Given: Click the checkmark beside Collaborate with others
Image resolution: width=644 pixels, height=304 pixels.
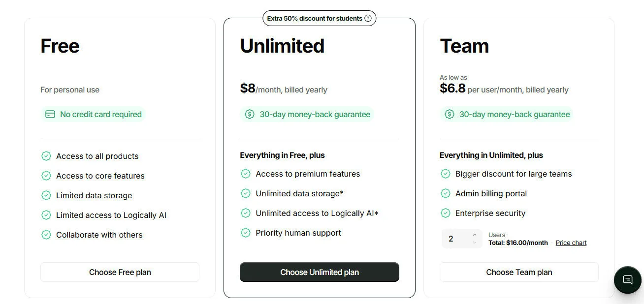Looking at the screenshot, I should coord(46,235).
